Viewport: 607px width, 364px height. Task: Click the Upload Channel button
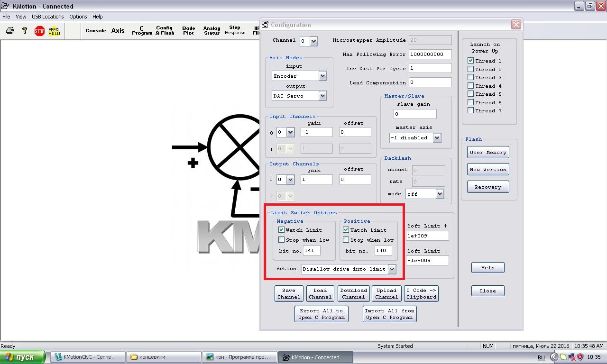[386, 293]
